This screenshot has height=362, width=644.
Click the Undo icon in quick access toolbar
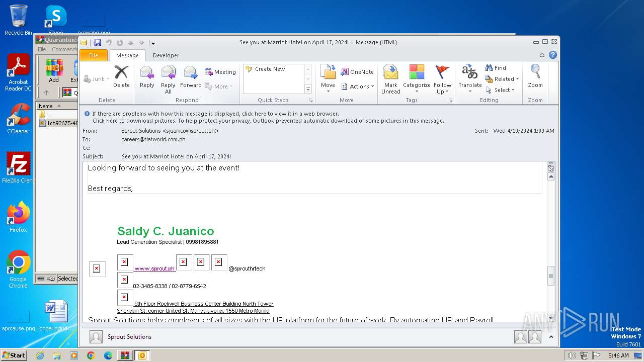(108, 43)
